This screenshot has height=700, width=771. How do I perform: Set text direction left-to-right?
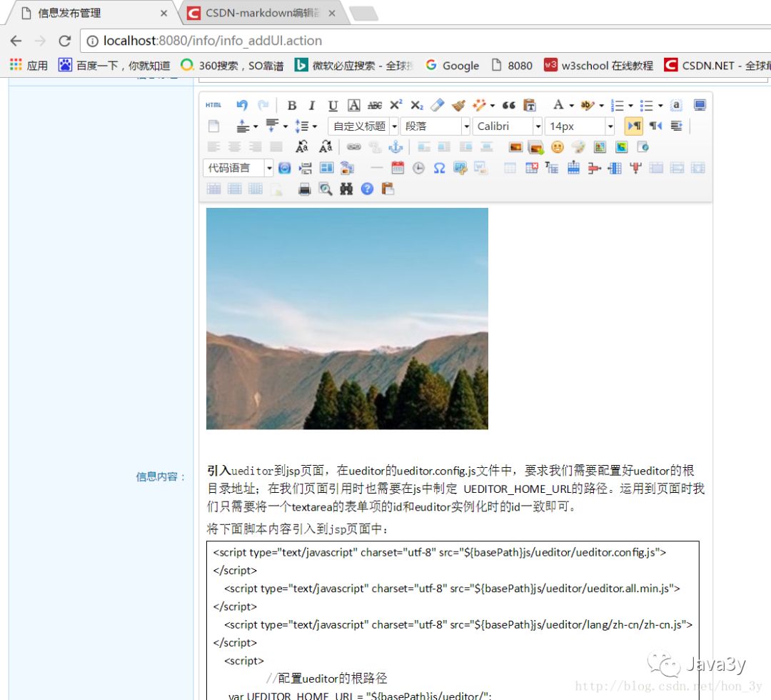pyautogui.click(x=635, y=126)
